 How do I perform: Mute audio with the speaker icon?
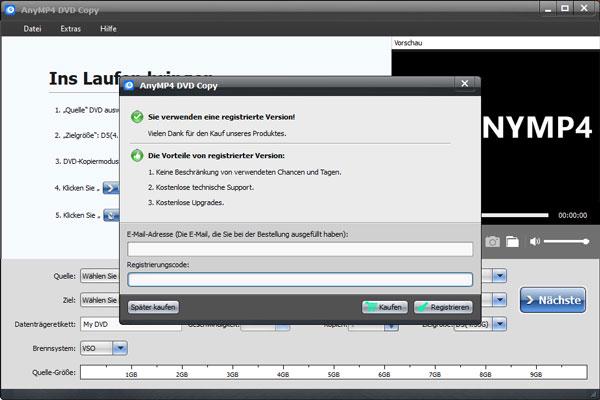(535, 242)
